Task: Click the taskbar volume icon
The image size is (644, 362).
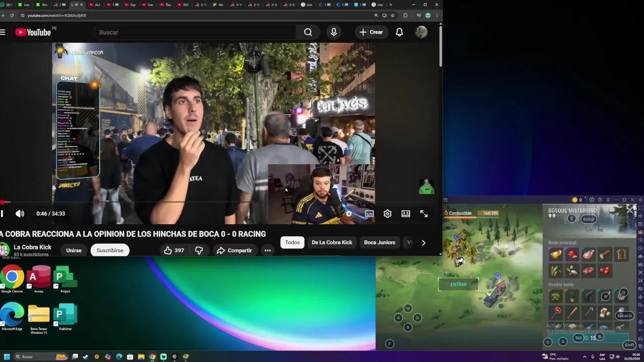Action: pos(618,357)
